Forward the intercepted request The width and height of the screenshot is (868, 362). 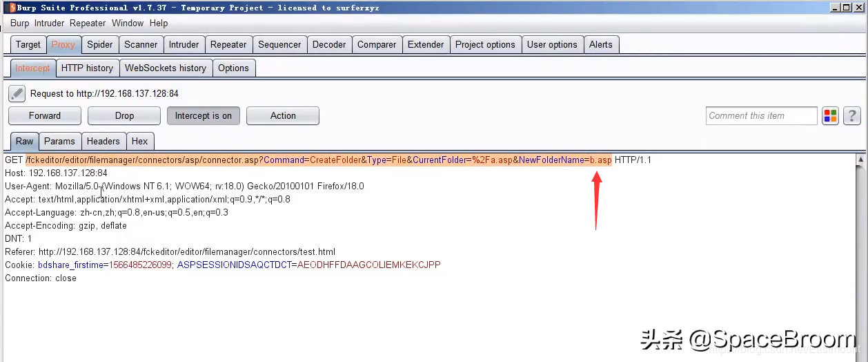point(45,116)
